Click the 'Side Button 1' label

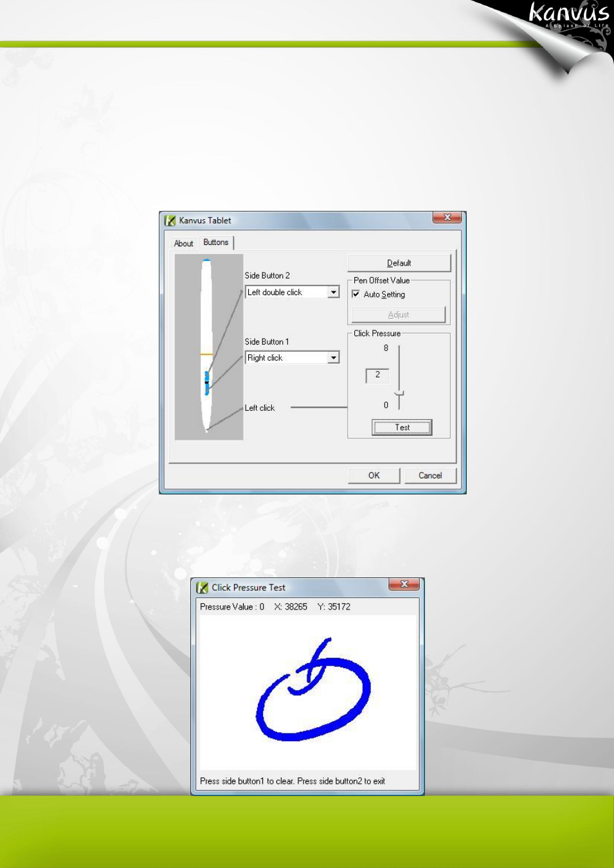tap(267, 342)
